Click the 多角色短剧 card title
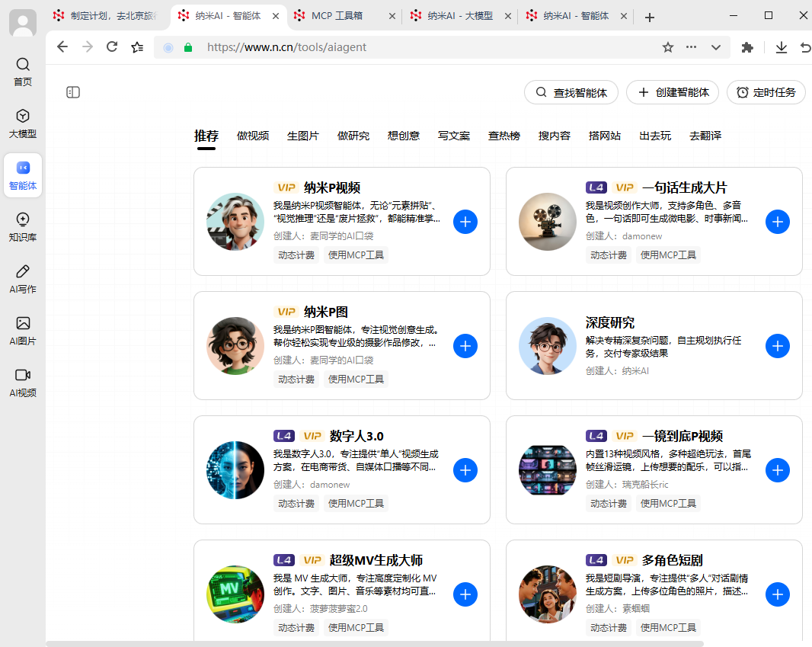 [x=672, y=560]
